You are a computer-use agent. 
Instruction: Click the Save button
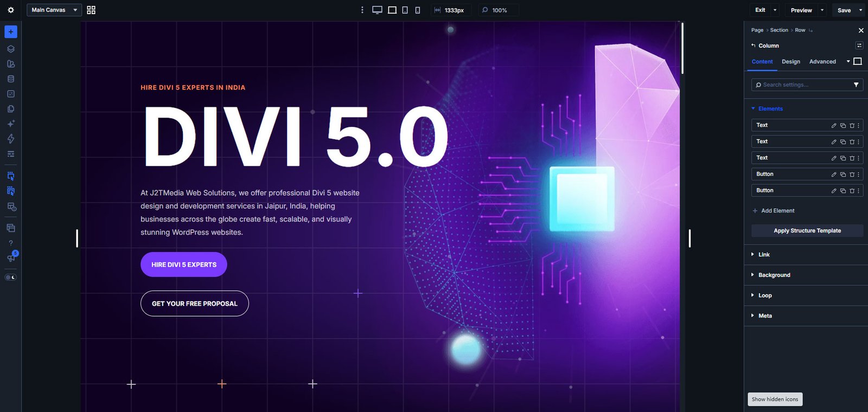(844, 10)
